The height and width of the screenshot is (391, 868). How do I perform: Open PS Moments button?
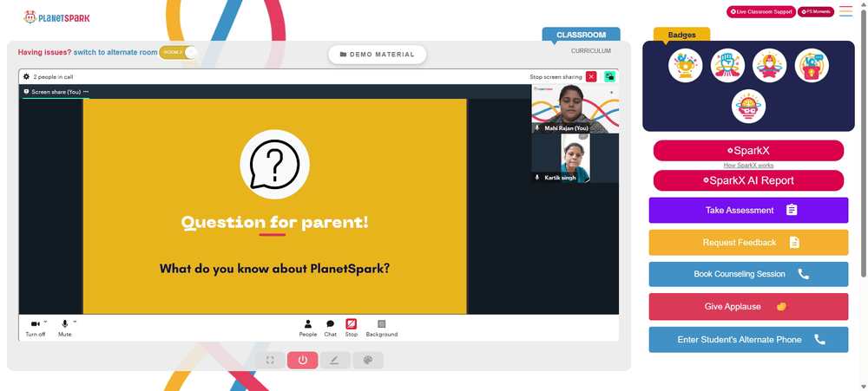tap(815, 11)
